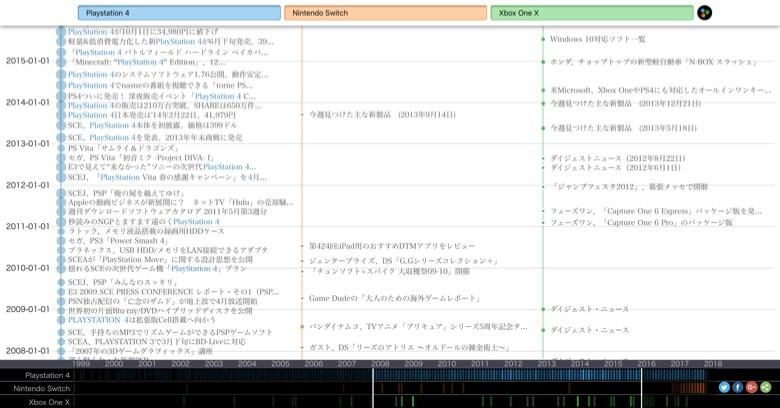
Task: Open the Honda 'N-BOX' news entry
Action: click(654, 62)
